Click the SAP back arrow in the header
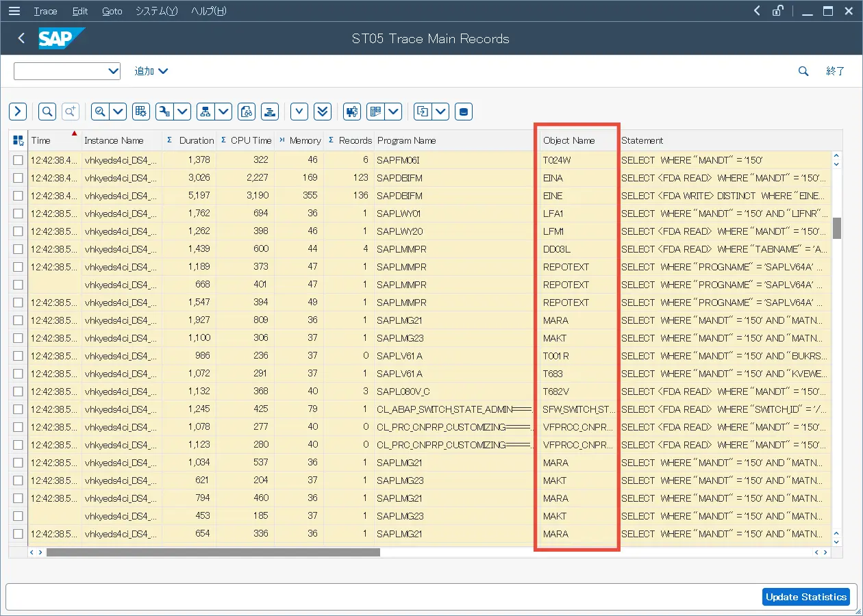This screenshot has width=863, height=616. coord(21,38)
